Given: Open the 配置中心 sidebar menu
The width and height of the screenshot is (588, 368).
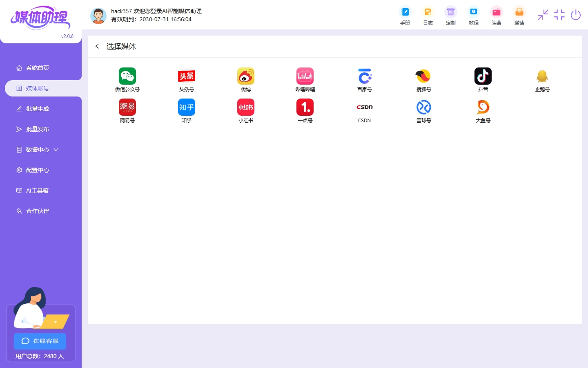Looking at the screenshot, I should (x=38, y=170).
